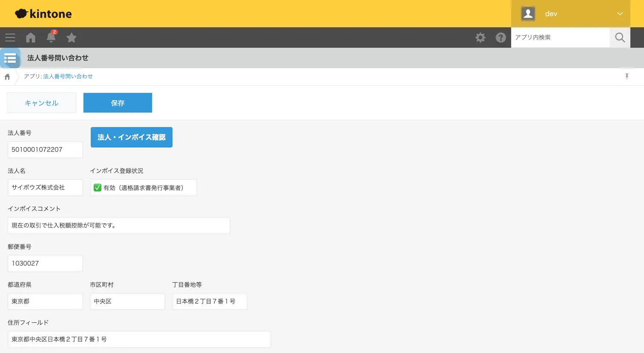This screenshot has width=644, height=353.
Task: Click the 住所フィールド text box
Action: point(139,339)
